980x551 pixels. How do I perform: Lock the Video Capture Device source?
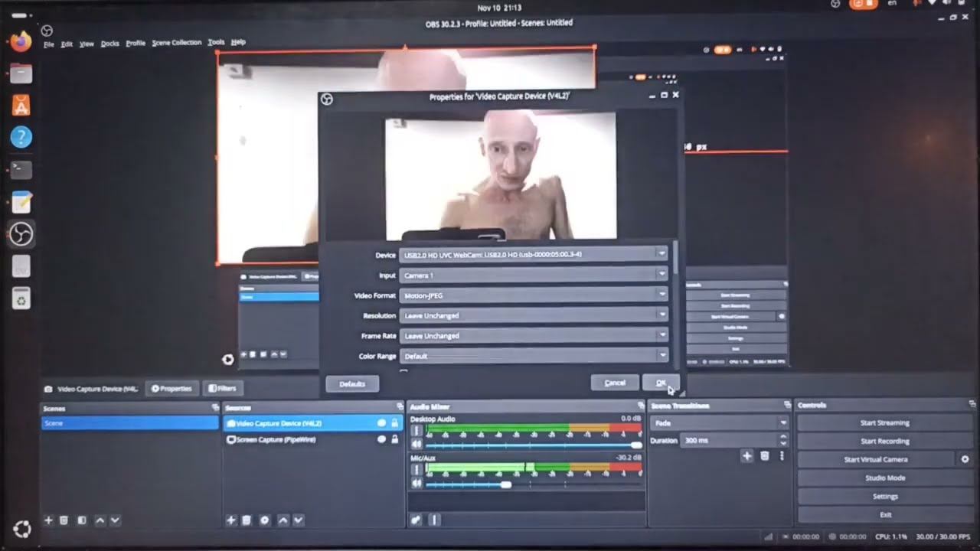tap(395, 423)
